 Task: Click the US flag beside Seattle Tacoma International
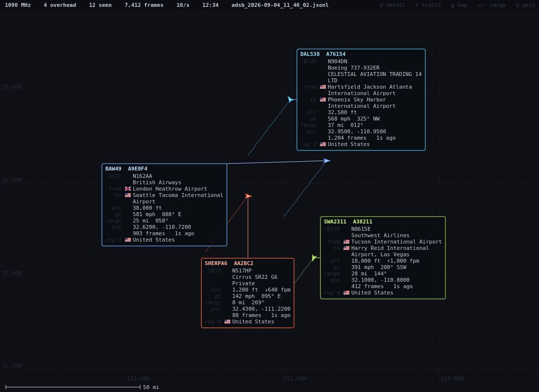pos(128,195)
